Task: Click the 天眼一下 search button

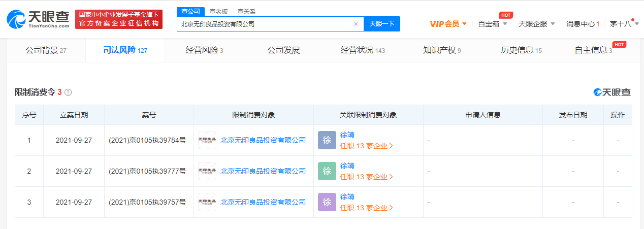Action: 382,24
